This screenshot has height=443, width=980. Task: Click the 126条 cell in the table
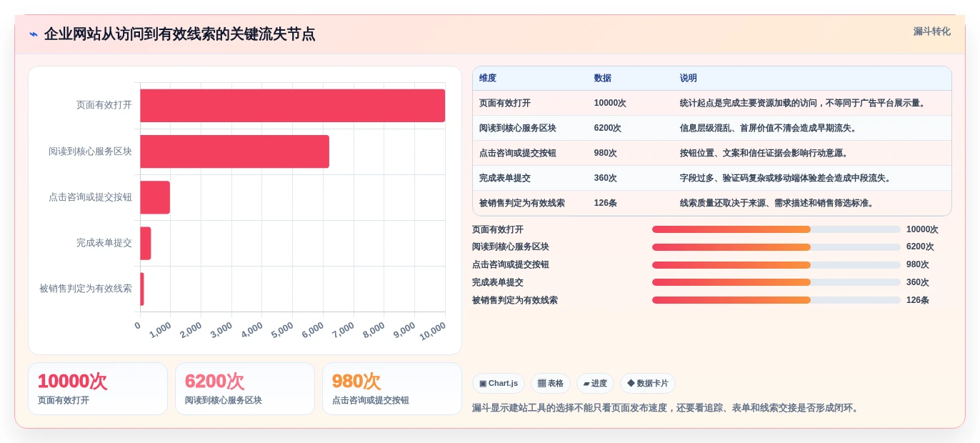(606, 203)
